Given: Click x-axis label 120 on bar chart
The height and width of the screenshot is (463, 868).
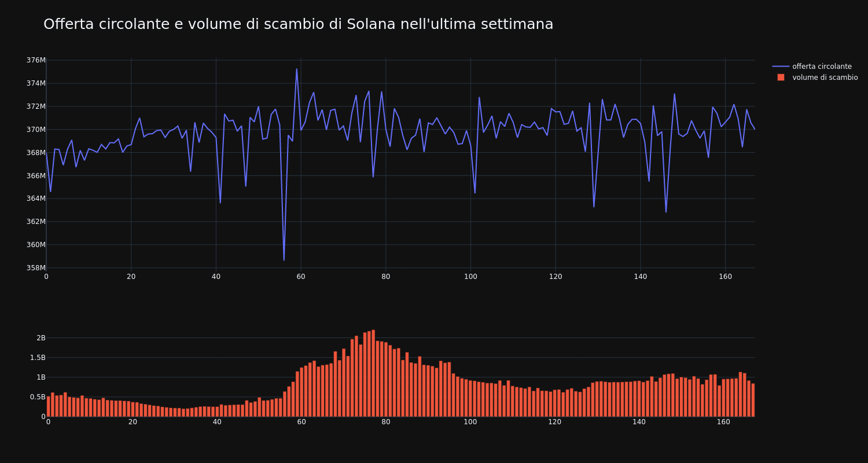Looking at the screenshot, I should pyautogui.click(x=555, y=422).
